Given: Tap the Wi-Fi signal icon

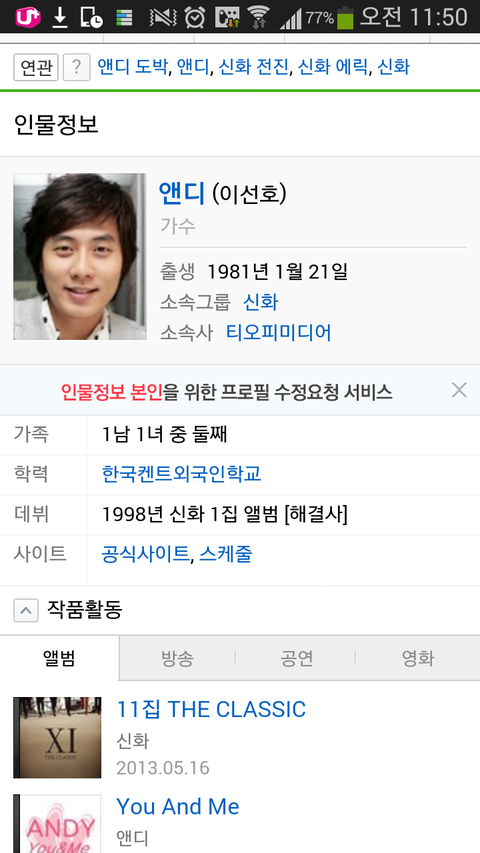Looking at the screenshot, I should click(x=258, y=17).
